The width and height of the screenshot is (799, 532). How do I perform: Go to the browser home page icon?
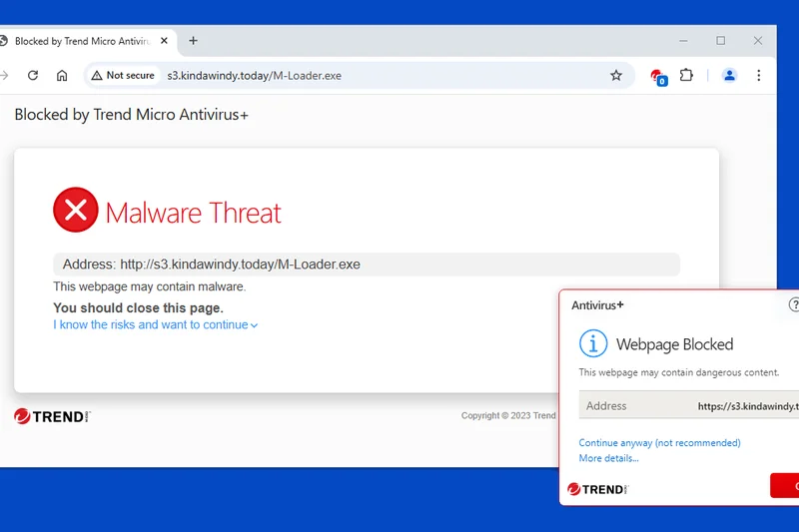point(62,75)
